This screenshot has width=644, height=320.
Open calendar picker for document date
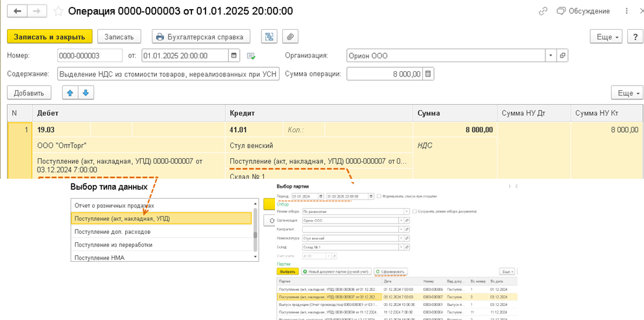pyautogui.click(x=234, y=56)
